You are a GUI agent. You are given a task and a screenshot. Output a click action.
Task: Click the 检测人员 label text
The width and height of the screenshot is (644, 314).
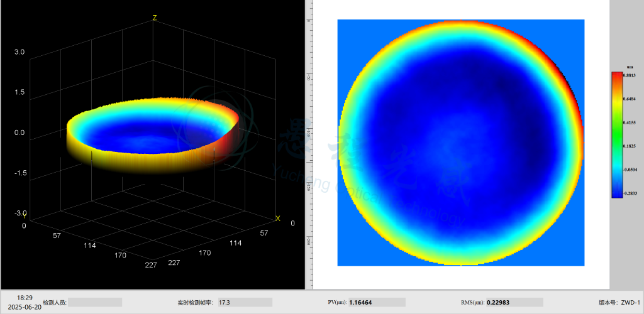pos(55,302)
